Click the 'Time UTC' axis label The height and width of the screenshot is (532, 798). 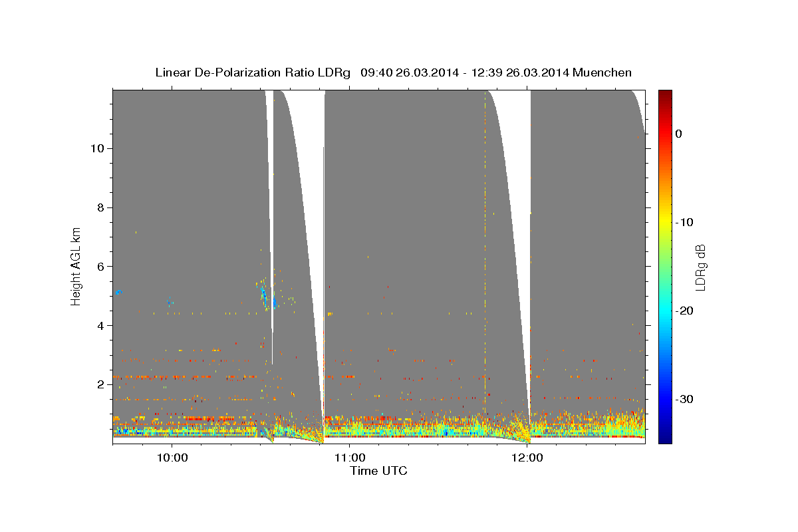(378, 471)
